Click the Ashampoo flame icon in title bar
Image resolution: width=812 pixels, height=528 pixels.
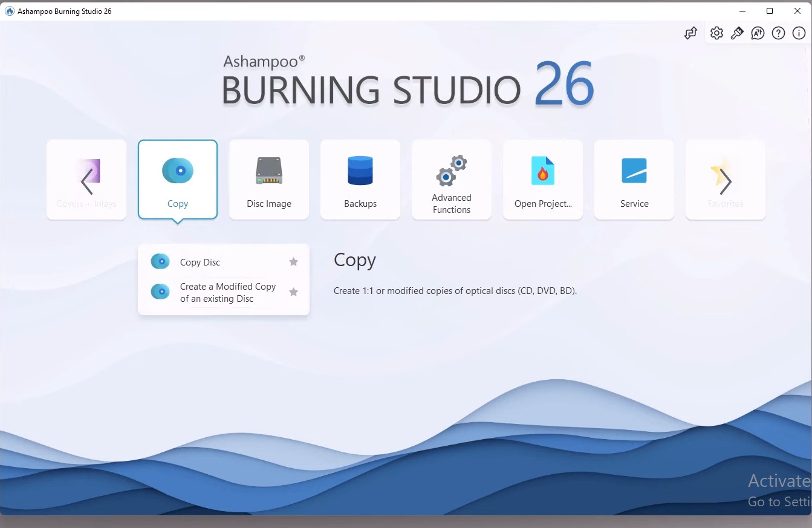9,11
